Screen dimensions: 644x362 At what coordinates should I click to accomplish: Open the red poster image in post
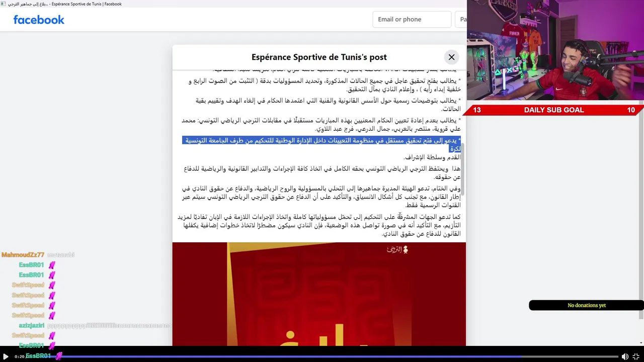(x=319, y=294)
